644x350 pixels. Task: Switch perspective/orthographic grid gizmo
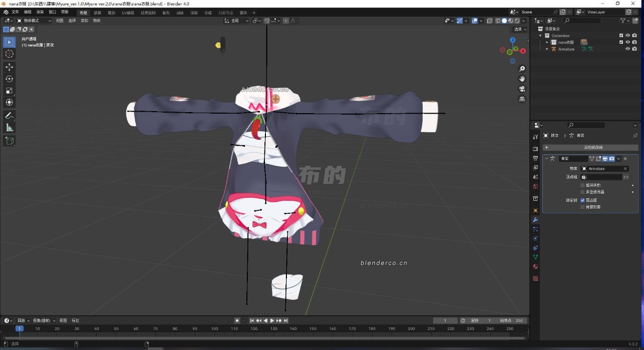[522, 99]
